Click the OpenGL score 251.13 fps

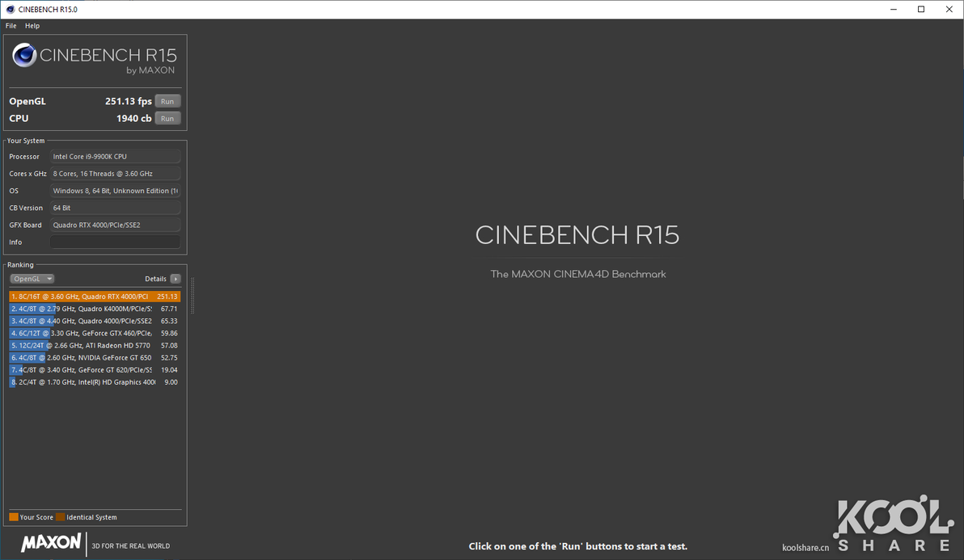click(128, 101)
